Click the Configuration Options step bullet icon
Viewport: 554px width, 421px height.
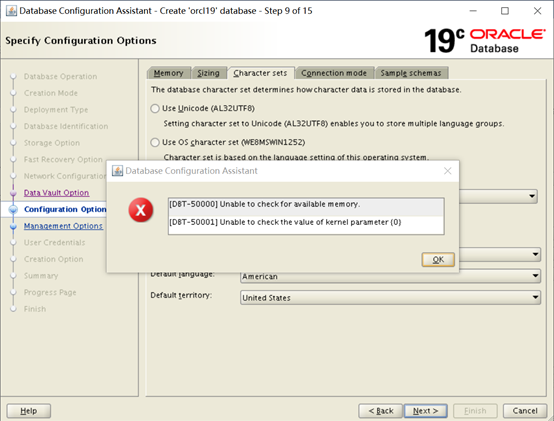click(13, 209)
